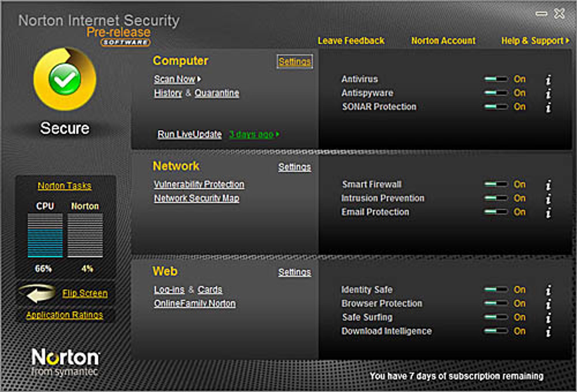This screenshot has height=392, width=577.
Task: Click the Flip Screen arrow icon
Action: point(38,293)
